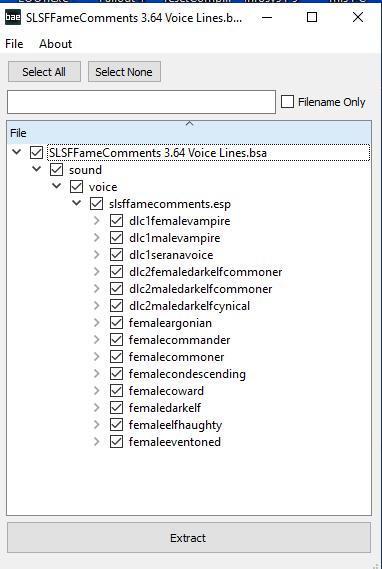Expand the dlc2maledarkelfcynical folder

96,306
